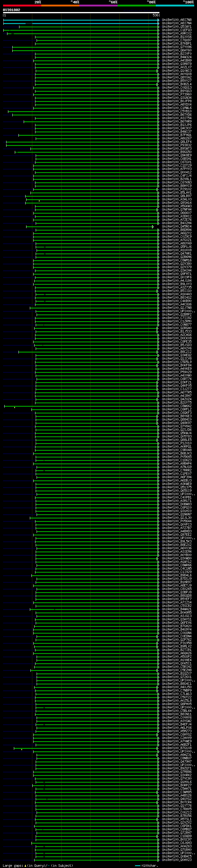Select hit label UniRef100_A9AZ31
The image size is (197, 868).
point(177,755)
